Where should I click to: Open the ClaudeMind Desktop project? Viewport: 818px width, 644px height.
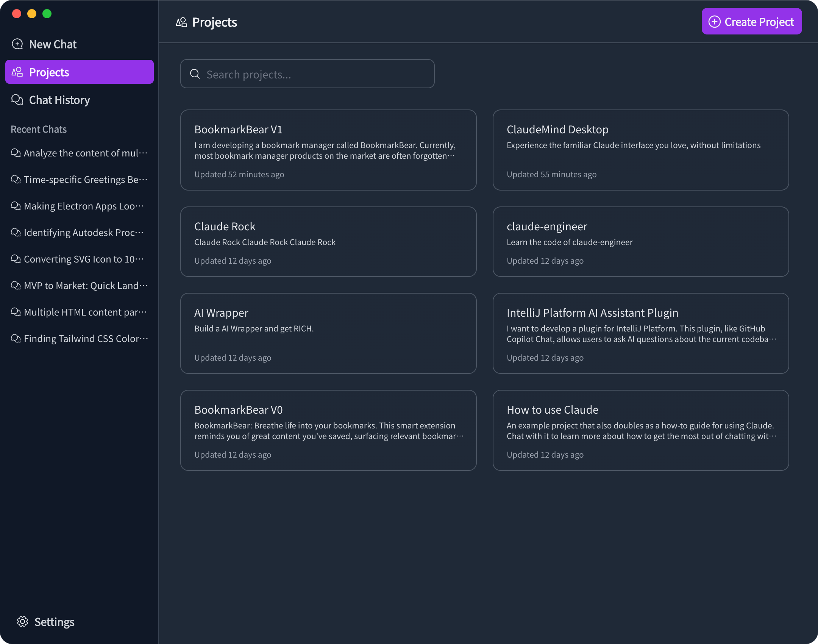pyautogui.click(x=640, y=150)
